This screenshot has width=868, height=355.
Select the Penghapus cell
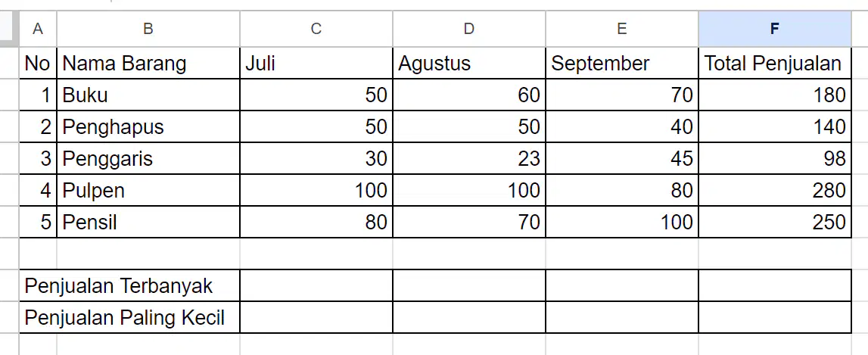tap(148, 127)
